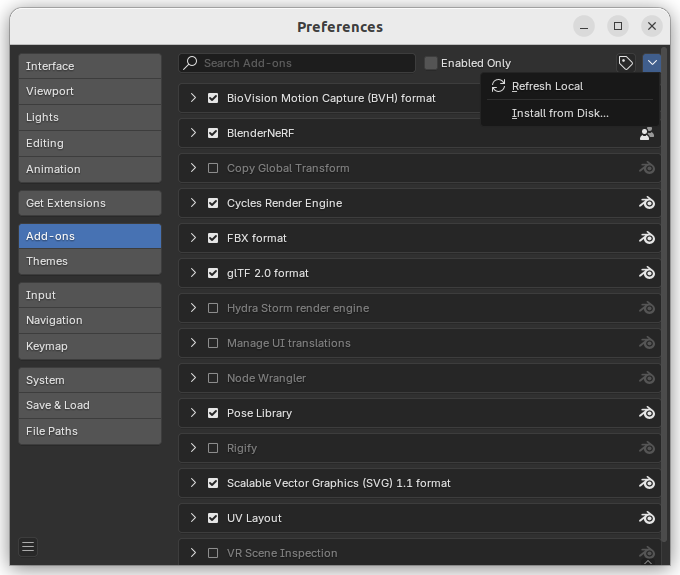
Task: Enable the Node Wrangler add-on
Action: [x=213, y=378]
